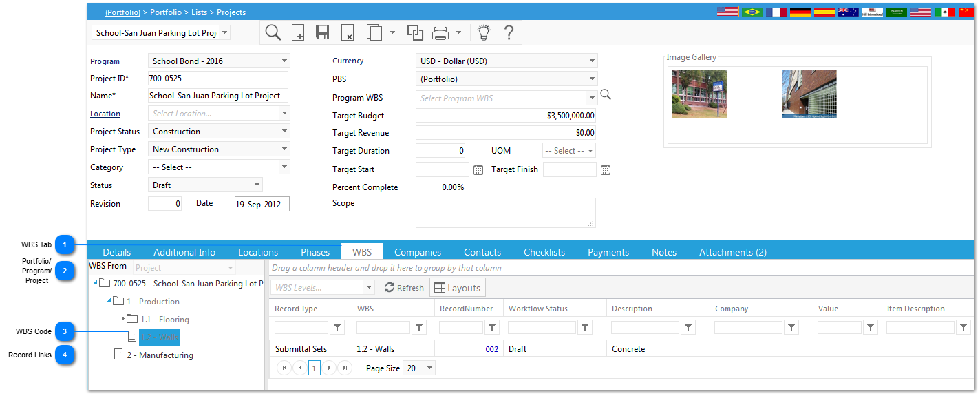Switch to the Locations tab
Screen dimensions: 980x396
(258, 252)
